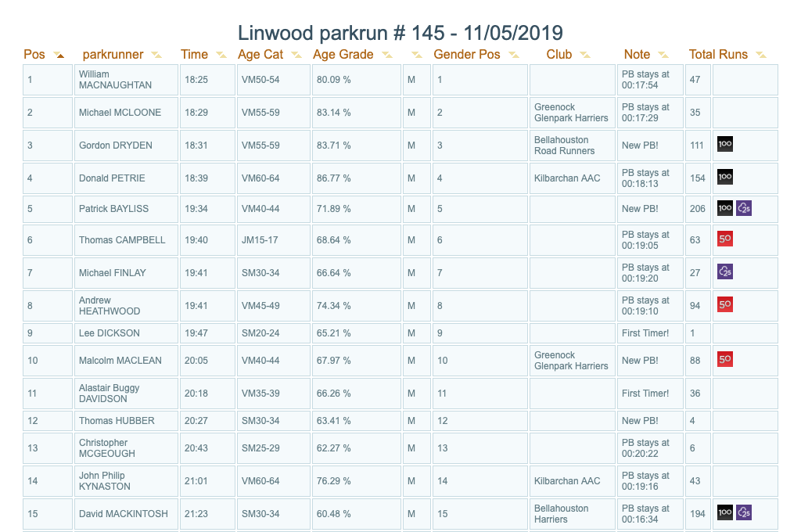Viewport: 801px width, 532px height.
Task: Click the red 50 badge for Thomas CAMPBELL
Action: (x=725, y=239)
